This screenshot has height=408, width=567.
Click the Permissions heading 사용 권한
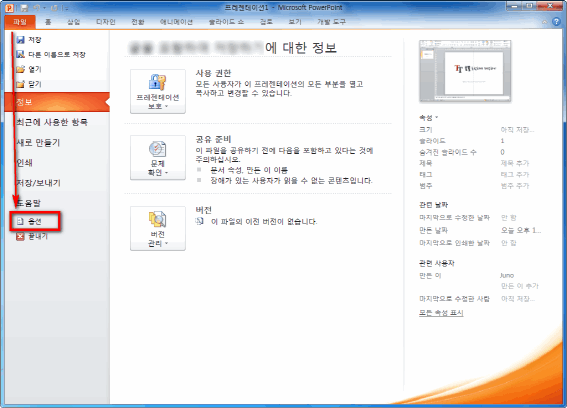[x=213, y=73]
